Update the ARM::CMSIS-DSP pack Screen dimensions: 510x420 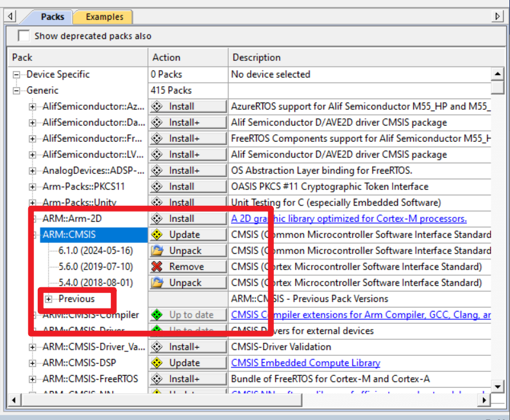pos(188,363)
